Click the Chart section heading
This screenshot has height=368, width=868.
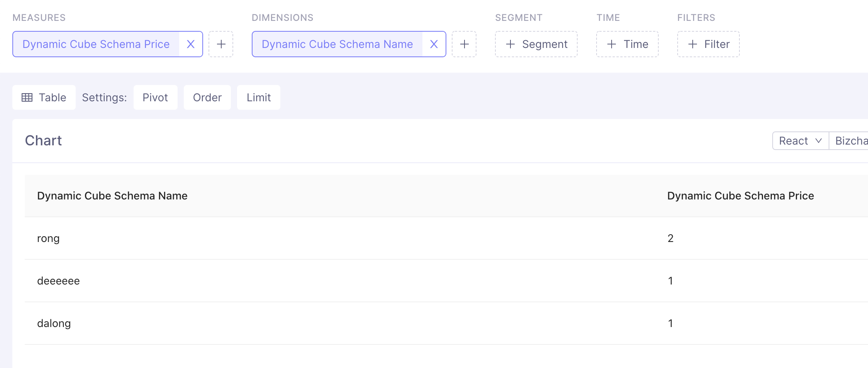click(x=43, y=141)
